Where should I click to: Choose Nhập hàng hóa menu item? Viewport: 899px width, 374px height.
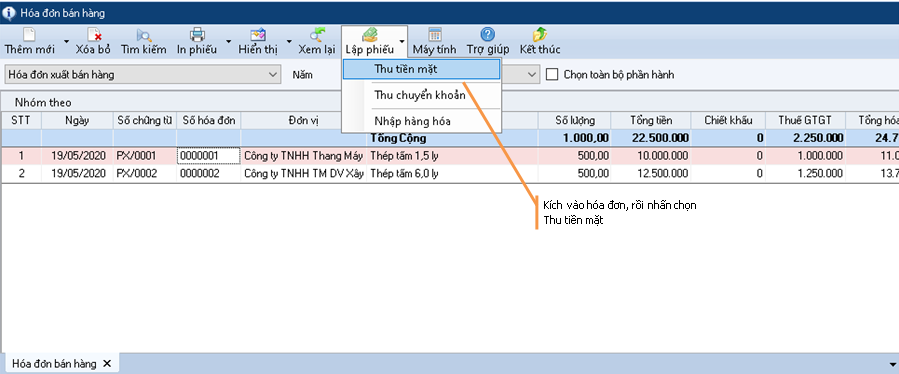point(421,121)
